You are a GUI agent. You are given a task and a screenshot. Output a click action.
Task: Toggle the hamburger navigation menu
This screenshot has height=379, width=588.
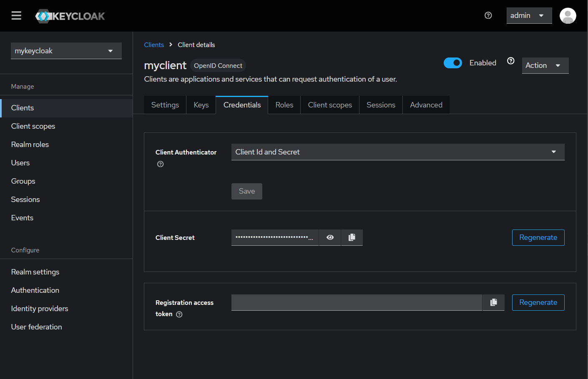[16, 16]
